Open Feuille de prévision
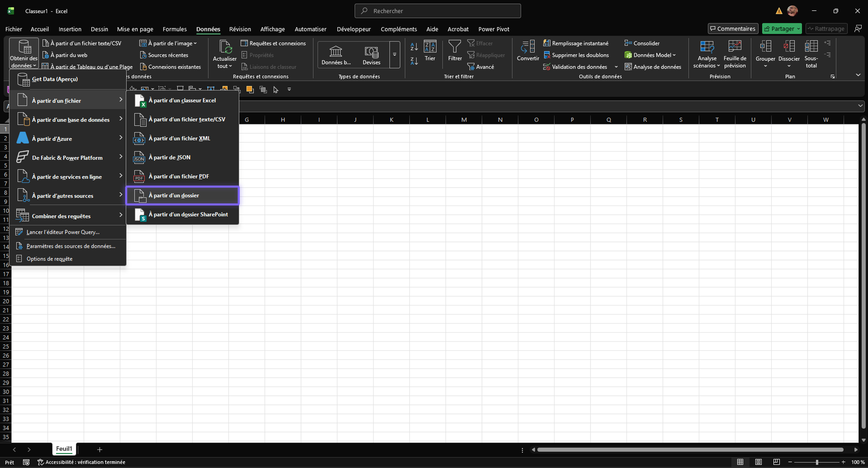The image size is (868, 468). coord(735,54)
